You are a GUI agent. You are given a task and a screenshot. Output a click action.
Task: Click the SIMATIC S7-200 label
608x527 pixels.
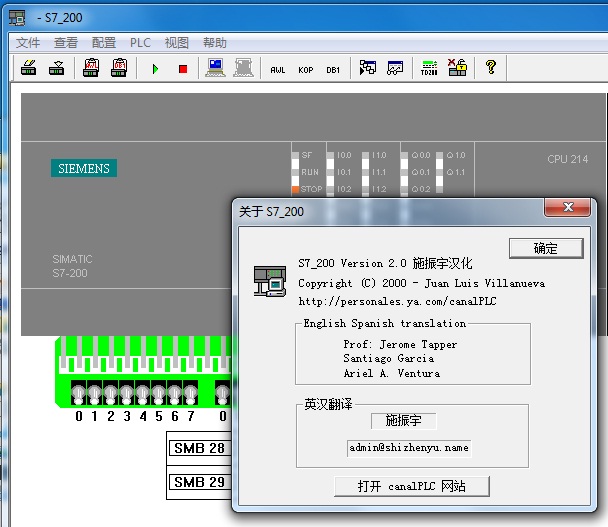[x=72, y=266]
